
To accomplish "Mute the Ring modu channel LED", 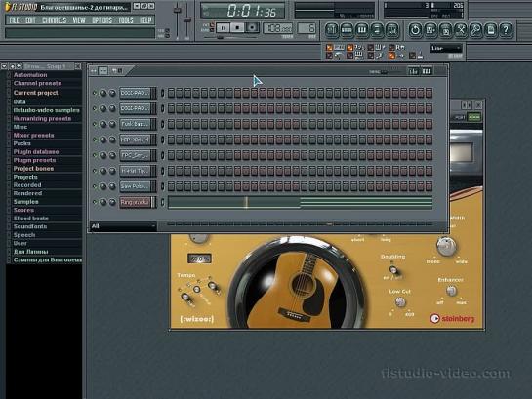I will (95, 202).
